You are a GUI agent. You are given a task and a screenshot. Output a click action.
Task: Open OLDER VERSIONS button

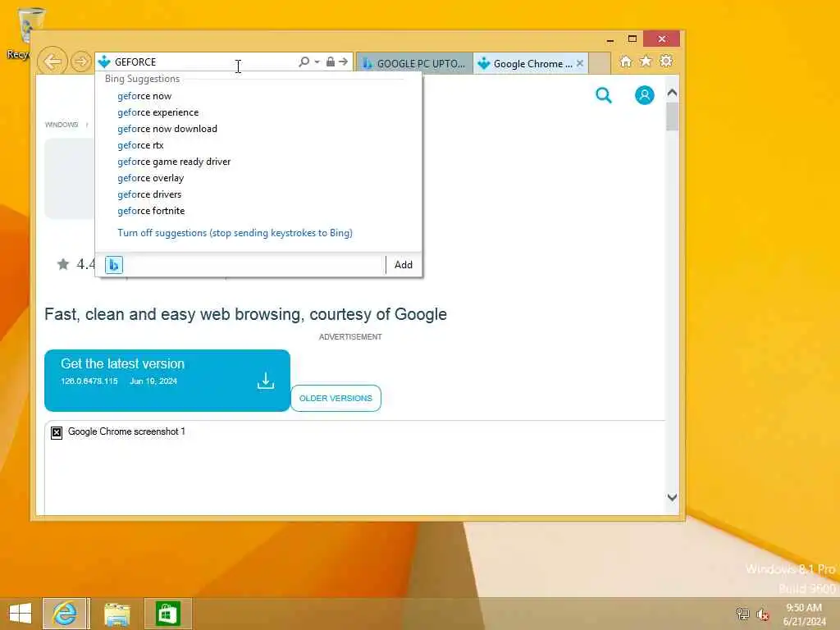pos(336,398)
